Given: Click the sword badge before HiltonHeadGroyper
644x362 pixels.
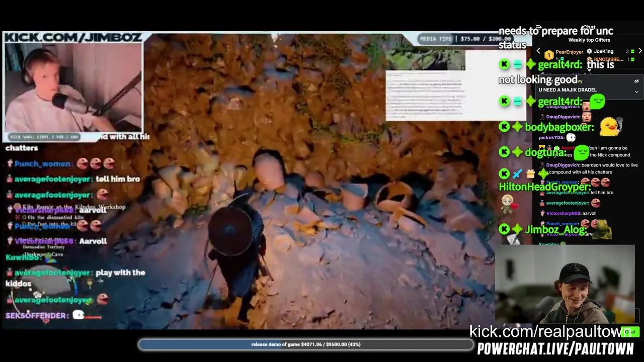Looking at the screenshot, I should (x=517, y=174).
